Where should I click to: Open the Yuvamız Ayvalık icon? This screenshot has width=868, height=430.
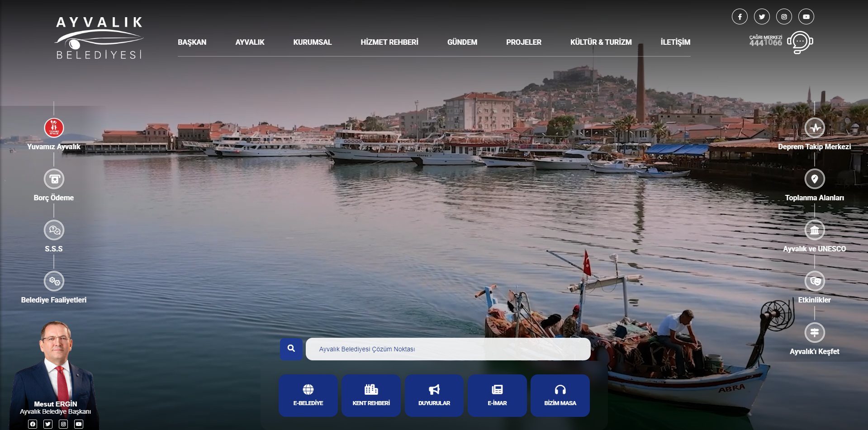(54, 128)
